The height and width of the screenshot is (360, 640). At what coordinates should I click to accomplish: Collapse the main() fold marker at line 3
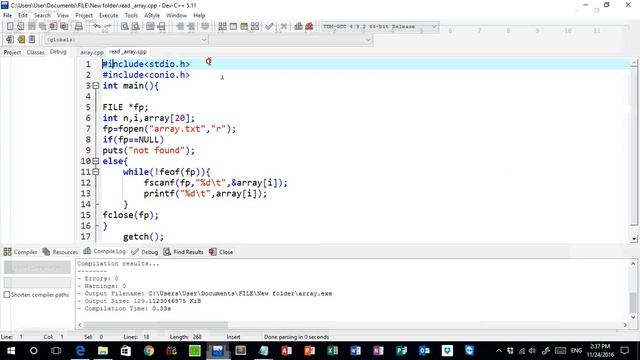(x=96, y=86)
